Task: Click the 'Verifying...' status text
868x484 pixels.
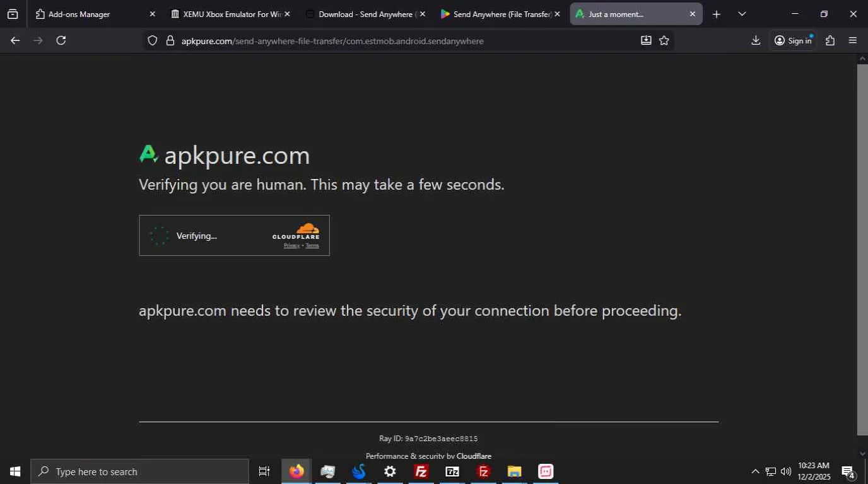Action: click(197, 236)
